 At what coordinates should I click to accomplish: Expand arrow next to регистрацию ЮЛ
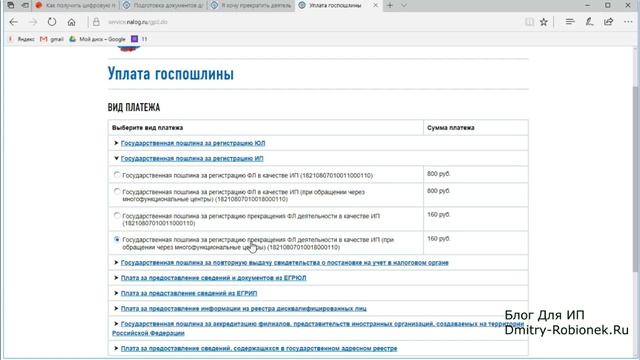(x=116, y=143)
